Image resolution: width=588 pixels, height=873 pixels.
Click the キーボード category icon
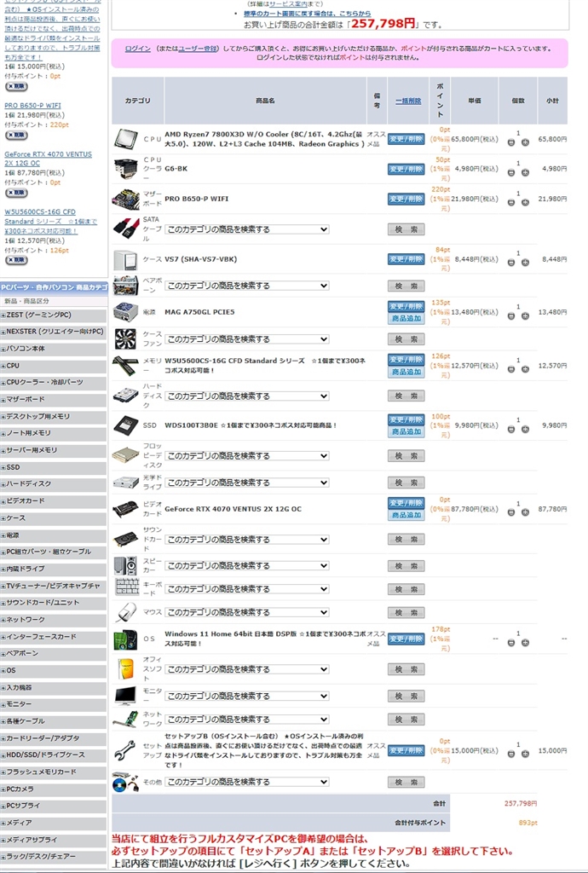coord(127,588)
